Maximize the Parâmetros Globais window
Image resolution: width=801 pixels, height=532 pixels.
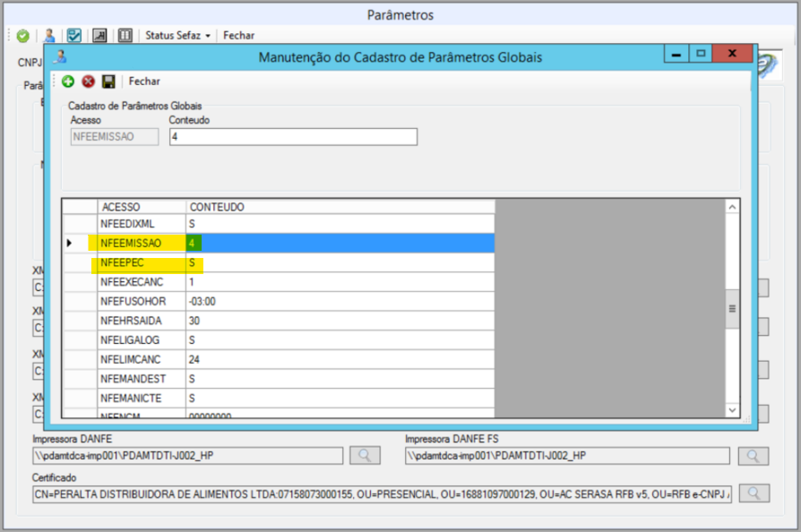(x=701, y=54)
